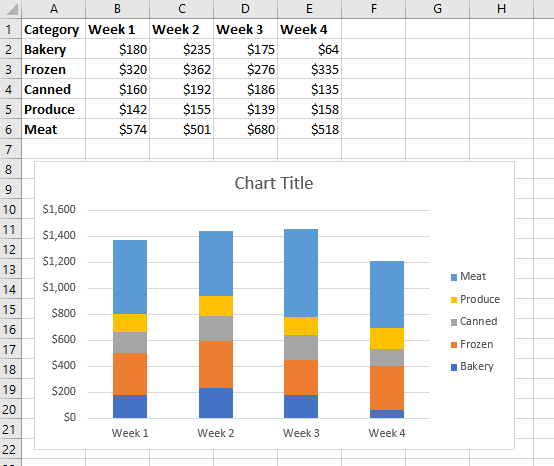The height and width of the screenshot is (466, 554).
Task: Click the blue Meat segment in Week 3 bar
Action: pos(301,273)
